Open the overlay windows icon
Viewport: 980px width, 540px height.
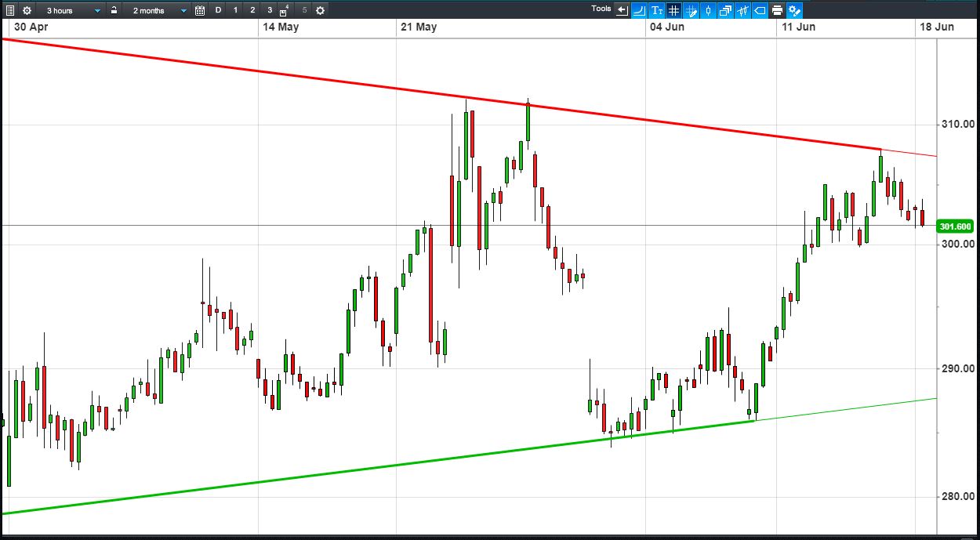pos(726,10)
